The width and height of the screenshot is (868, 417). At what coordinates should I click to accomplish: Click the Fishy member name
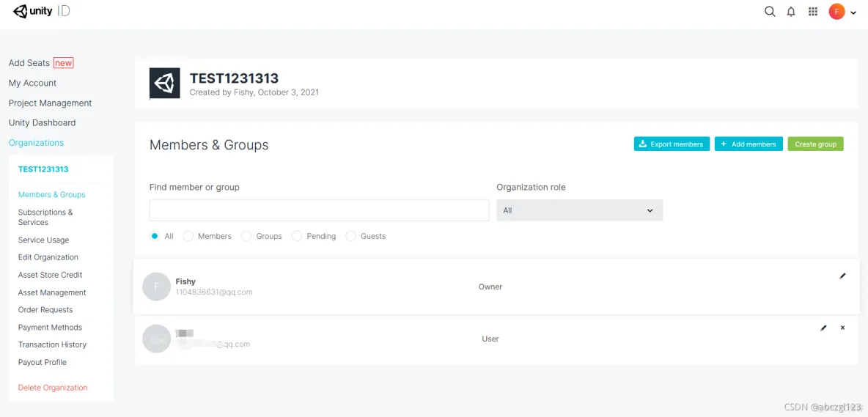pos(185,281)
